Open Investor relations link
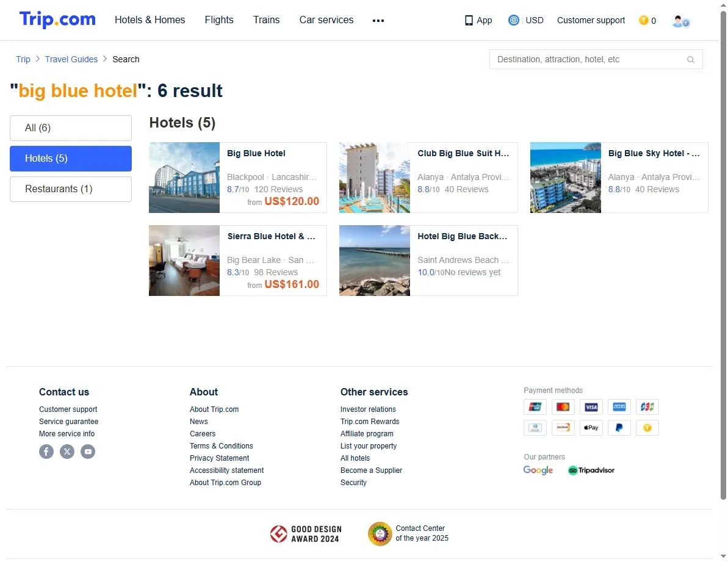This screenshot has height=562, width=728. tap(368, 409)
